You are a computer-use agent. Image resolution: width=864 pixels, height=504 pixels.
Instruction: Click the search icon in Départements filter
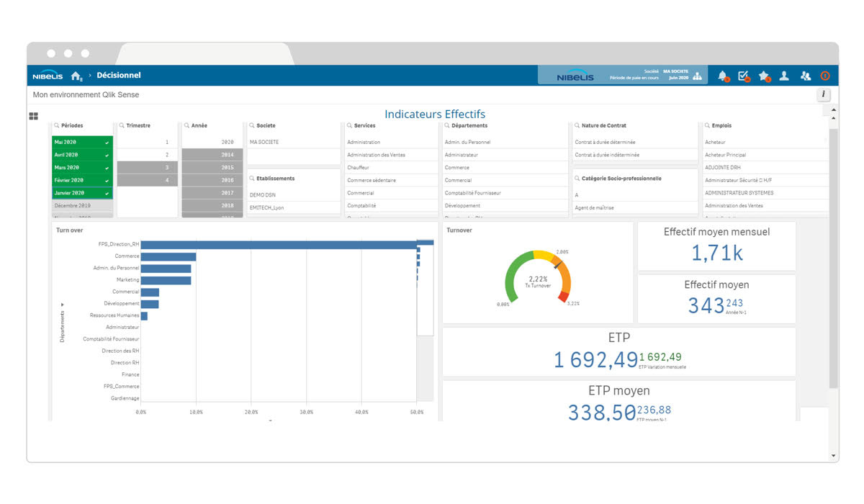447,125
